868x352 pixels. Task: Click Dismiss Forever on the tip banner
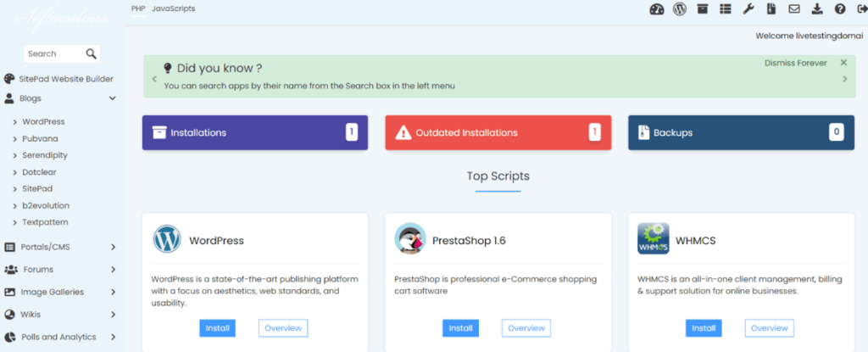point(795,64)
